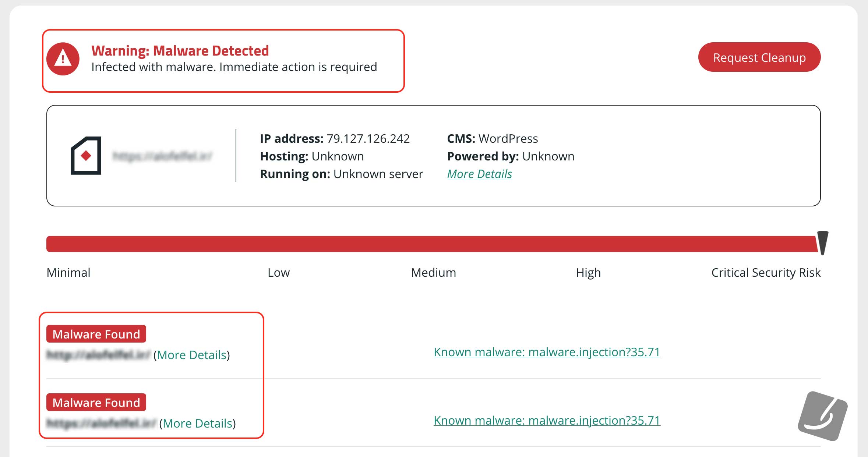Click the site favicon placeholder icon
The image size is (868, 457).
86,156
